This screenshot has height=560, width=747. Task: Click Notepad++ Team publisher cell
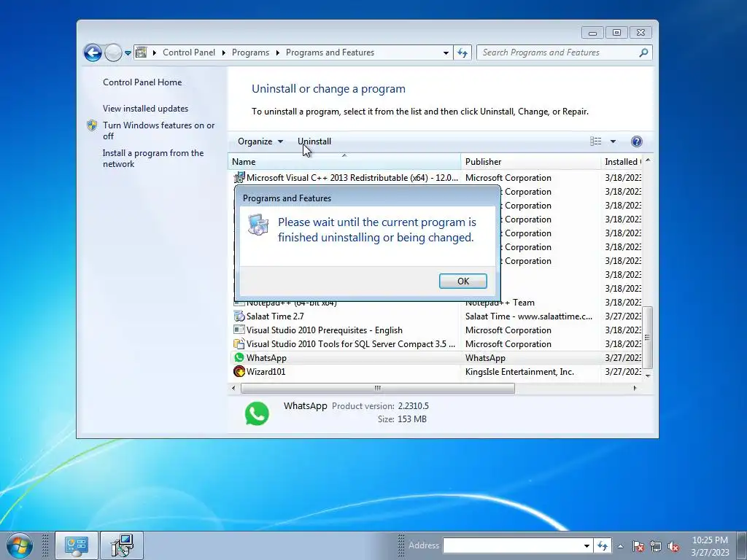coord(500,303)
